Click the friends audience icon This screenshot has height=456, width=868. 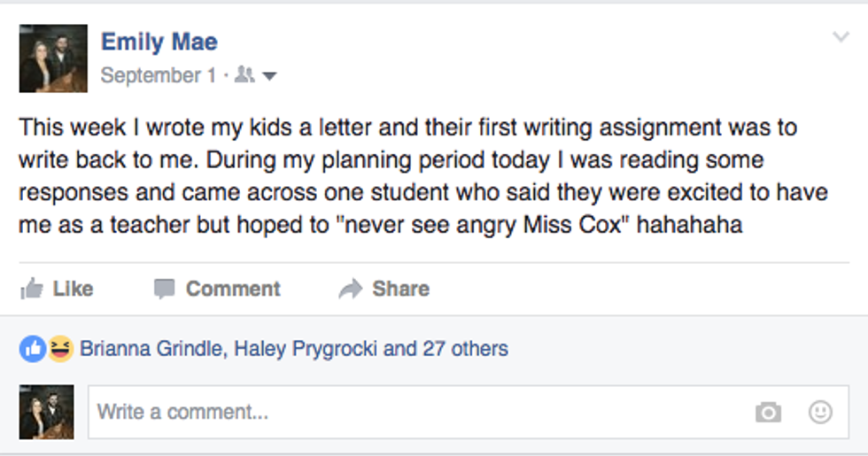tap(245, 76)
